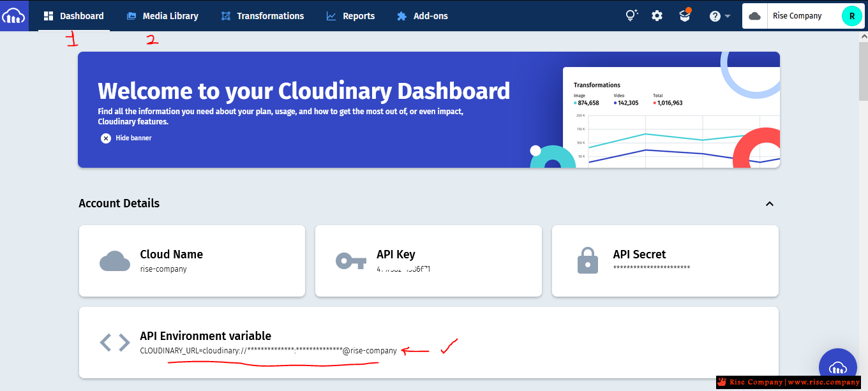Click the vertical scrollbar thumb
The height and width of the screenshot is (391, 868).
863,72
